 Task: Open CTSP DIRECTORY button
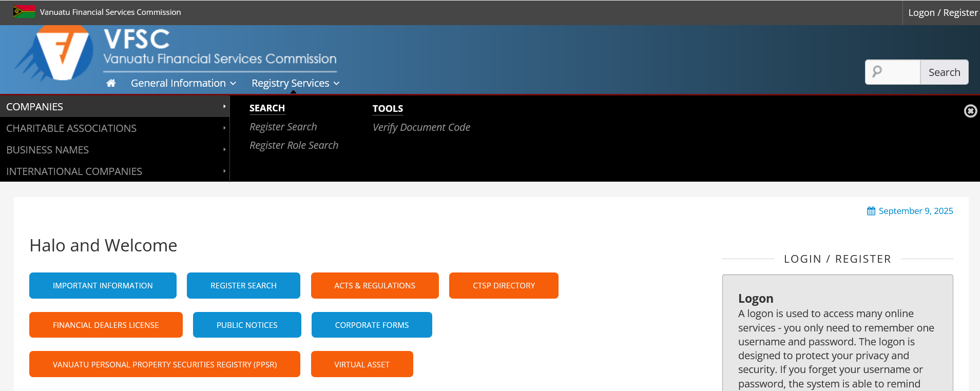(x=504, y=285)
